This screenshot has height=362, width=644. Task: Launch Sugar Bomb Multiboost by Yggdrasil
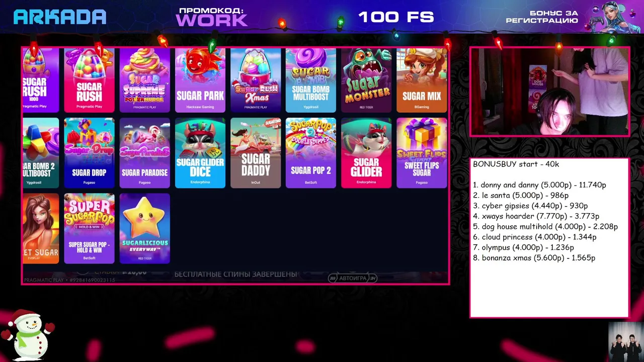(x=310, y=80)
